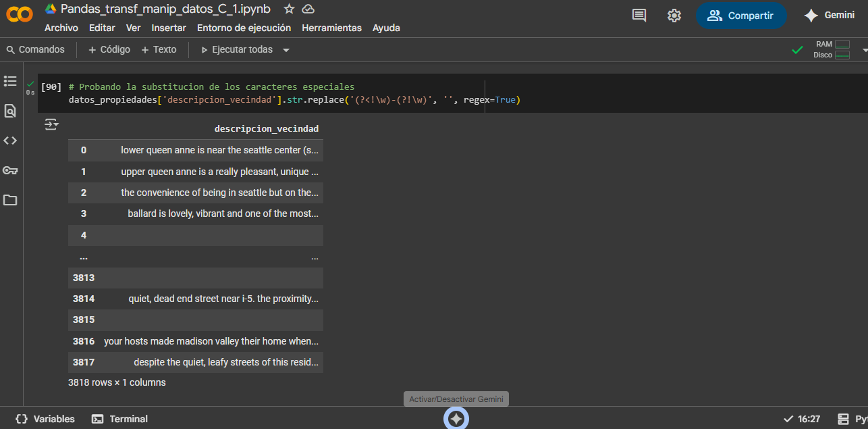Open the Entorno de ejecución menu
Viewport: 868px width, 429px height.
244,28
